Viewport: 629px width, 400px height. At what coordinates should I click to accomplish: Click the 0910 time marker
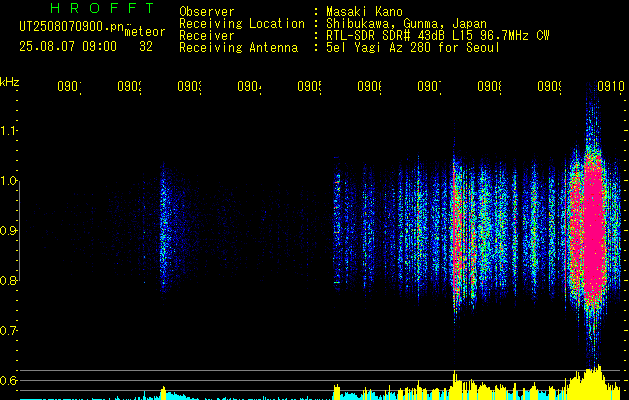pos(611,86)
